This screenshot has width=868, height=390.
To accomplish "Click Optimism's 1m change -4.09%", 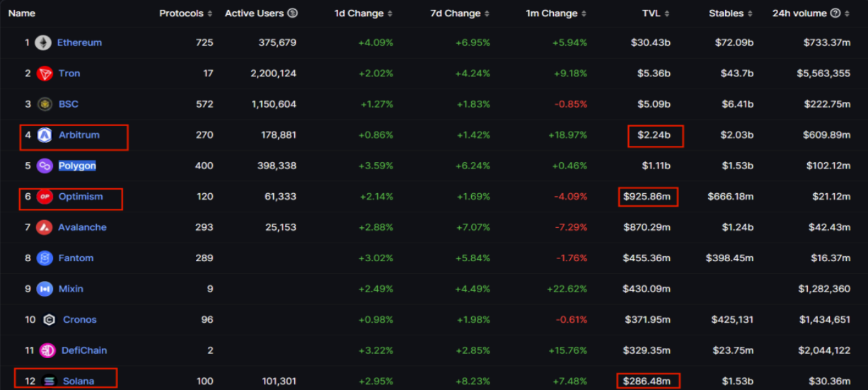I will click(572, 197).
